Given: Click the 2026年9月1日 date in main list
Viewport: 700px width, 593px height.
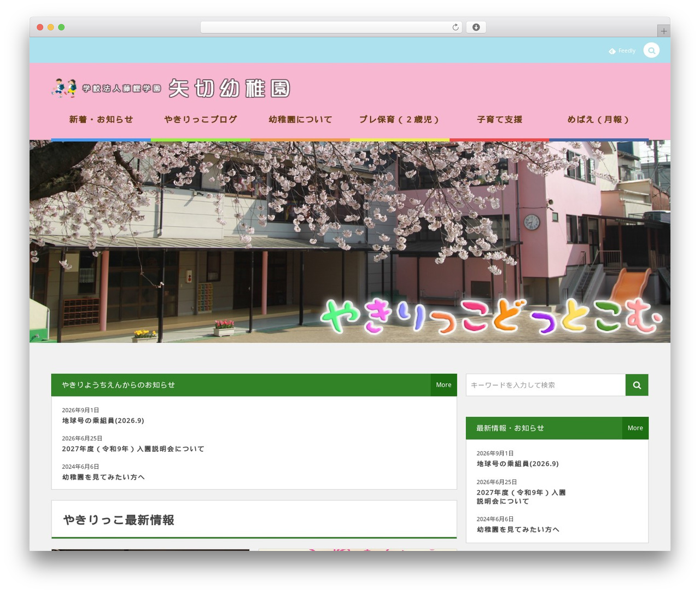Looking at the screenshot, I should [x=80, y=410].
